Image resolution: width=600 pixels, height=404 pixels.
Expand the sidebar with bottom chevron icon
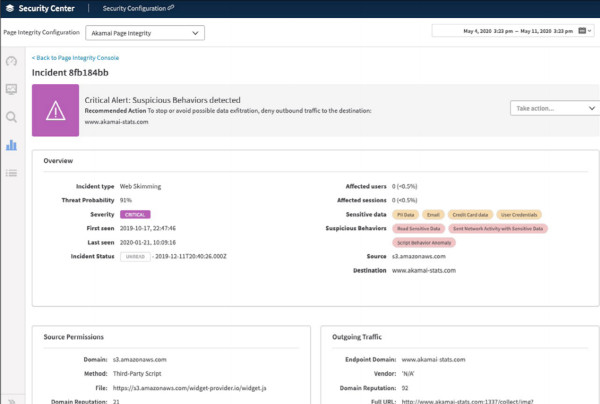coord(11,401)
